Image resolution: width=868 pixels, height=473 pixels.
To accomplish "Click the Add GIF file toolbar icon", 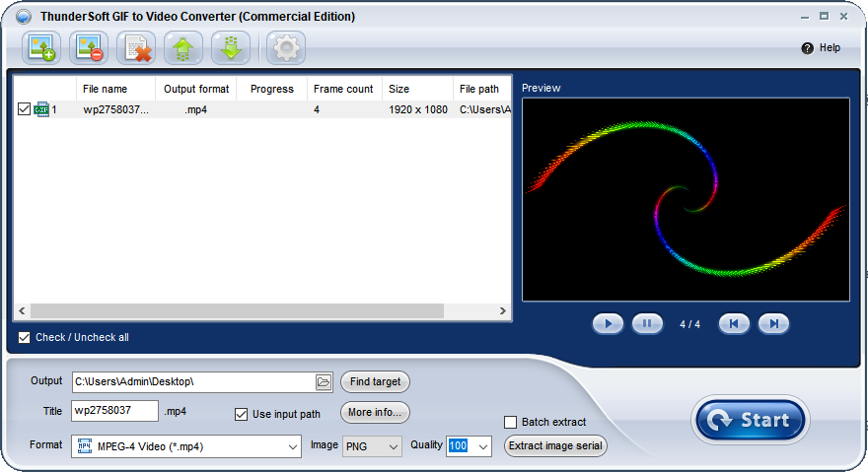I will (41, 47).
